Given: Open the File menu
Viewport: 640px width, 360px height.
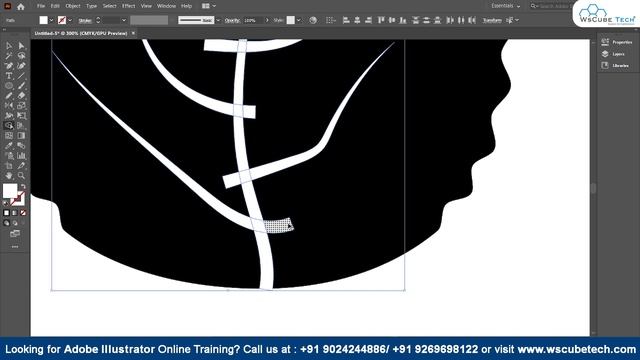Looking at the screenshot, I should coord(41,6).
